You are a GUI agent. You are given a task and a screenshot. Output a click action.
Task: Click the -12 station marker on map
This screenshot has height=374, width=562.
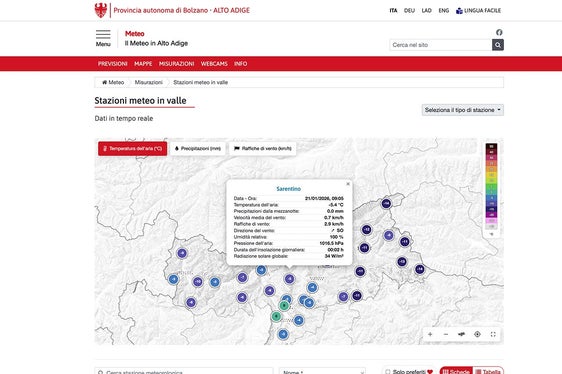pyautogui.click(x=366, y=229)
